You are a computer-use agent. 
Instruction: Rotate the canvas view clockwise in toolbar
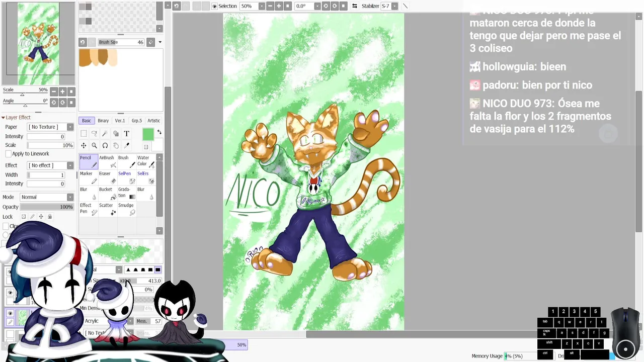coord(335,6)
